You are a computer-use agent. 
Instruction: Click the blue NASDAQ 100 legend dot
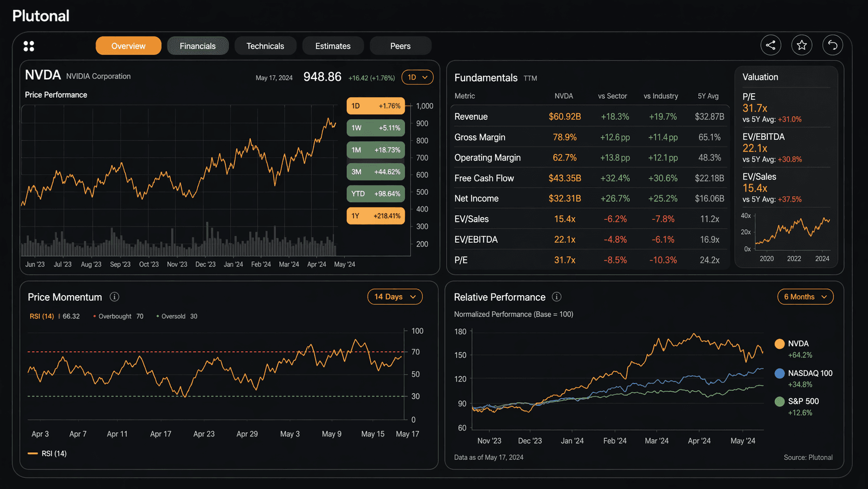click(779, 373)
